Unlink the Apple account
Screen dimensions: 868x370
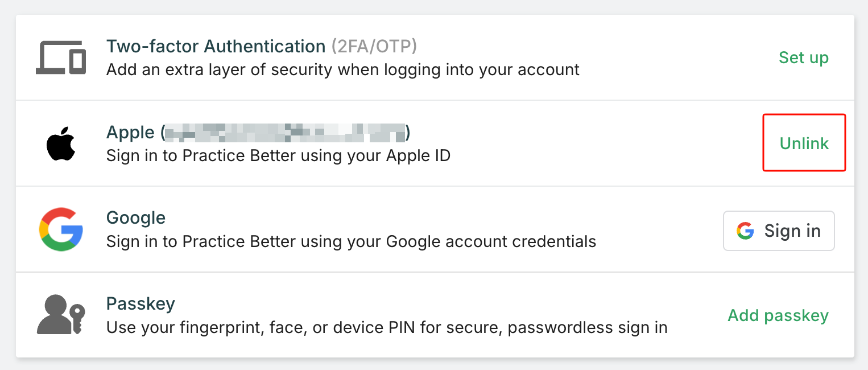[x=804, y=143]
